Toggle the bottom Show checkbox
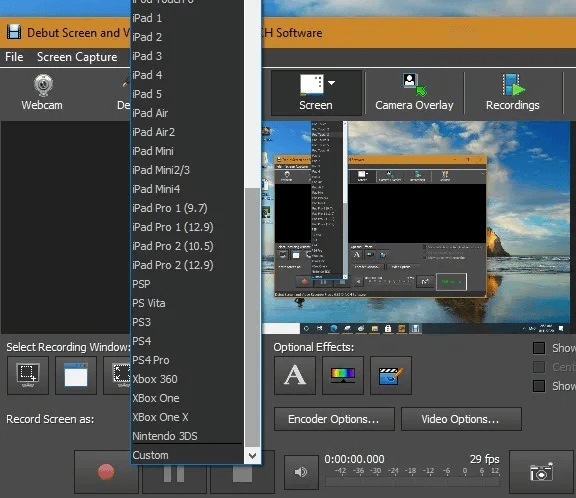576x498 pixels. coord(539,386)
